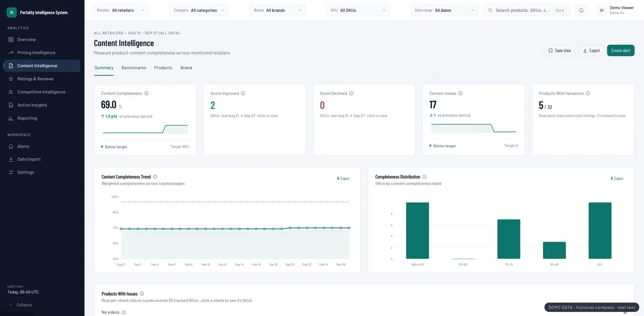The image size is (644, 316).
Task: Click the DV user avatar
Action: [x=602, y=10]
